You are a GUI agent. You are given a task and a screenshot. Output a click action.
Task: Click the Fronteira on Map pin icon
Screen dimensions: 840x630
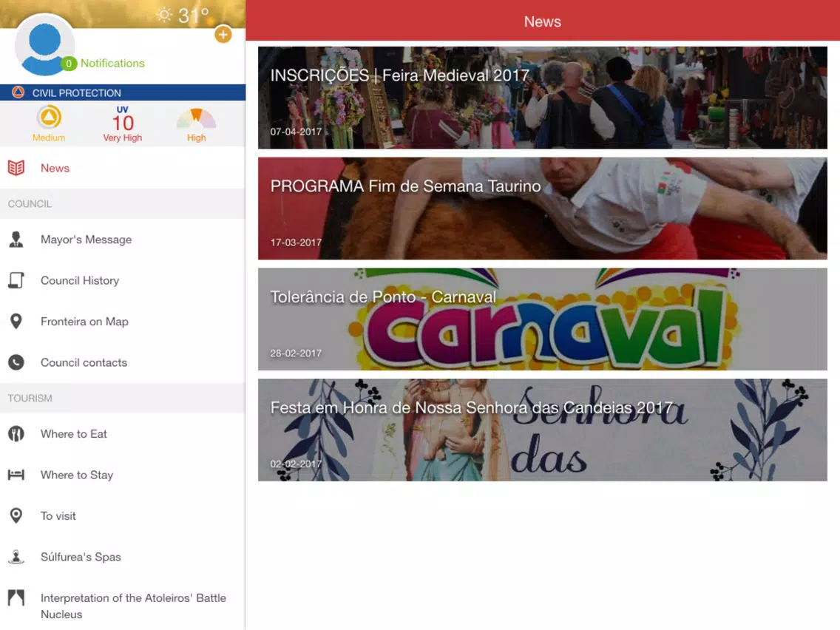click(x=16, y=322)
